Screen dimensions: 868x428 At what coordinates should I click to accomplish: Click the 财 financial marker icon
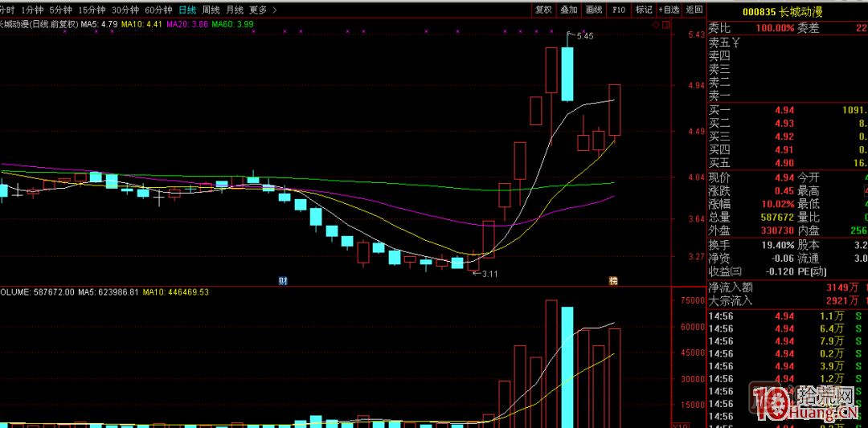283,280
